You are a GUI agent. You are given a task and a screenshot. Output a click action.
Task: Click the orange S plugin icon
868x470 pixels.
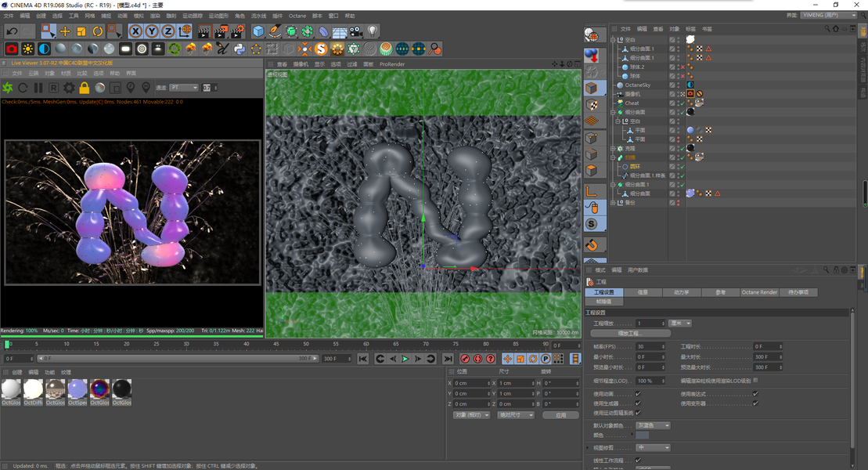(x=321, y=49)
